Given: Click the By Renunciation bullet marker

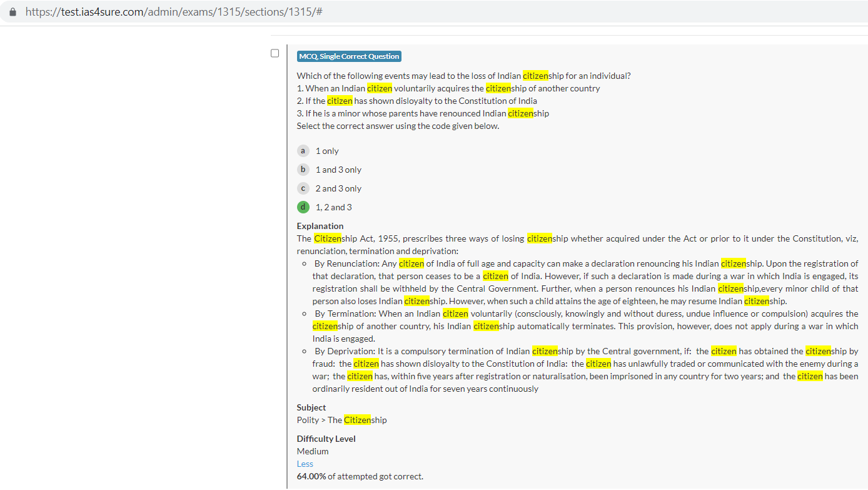Looking at the screenshot, I should click(304, 264).
